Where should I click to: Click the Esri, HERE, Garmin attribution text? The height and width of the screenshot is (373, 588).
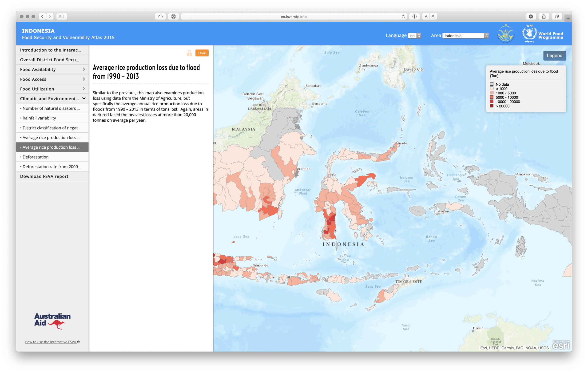(514, 348)
